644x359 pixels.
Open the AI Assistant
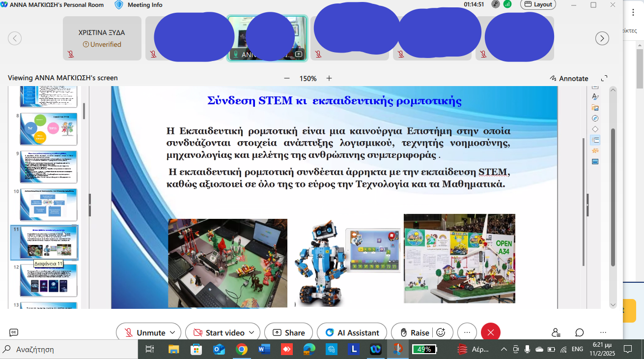click(352, 332)
